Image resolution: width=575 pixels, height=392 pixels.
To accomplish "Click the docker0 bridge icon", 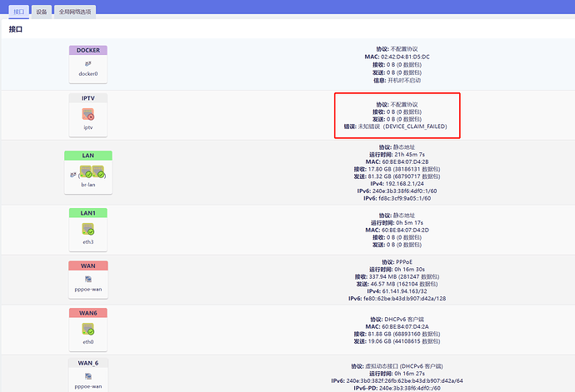I will (x=87, y=62).
